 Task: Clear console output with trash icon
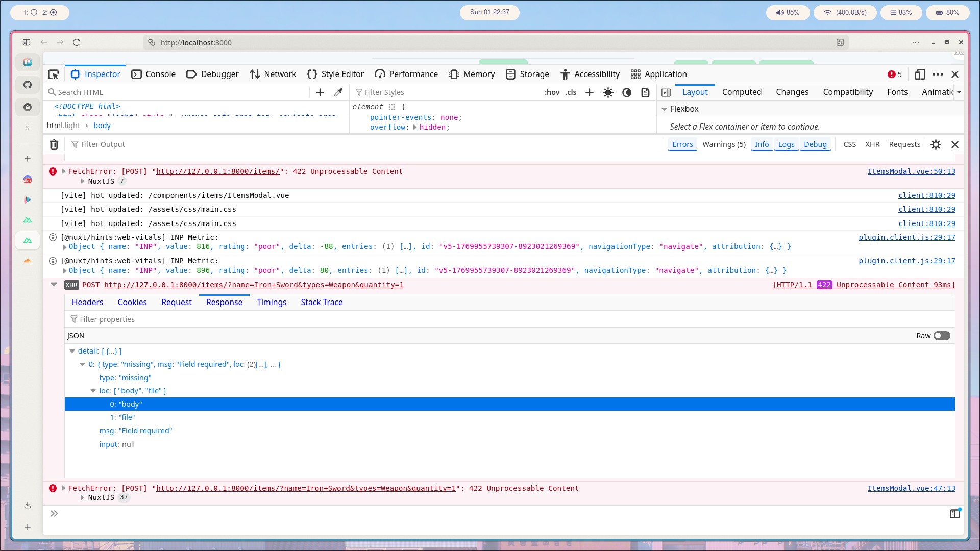[54, 145]
